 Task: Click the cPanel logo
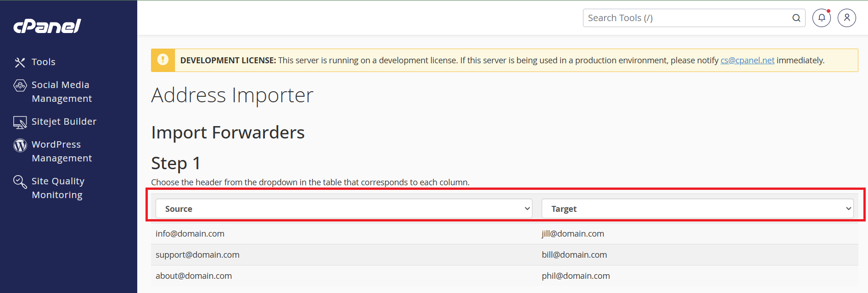[x=47, y=26]
